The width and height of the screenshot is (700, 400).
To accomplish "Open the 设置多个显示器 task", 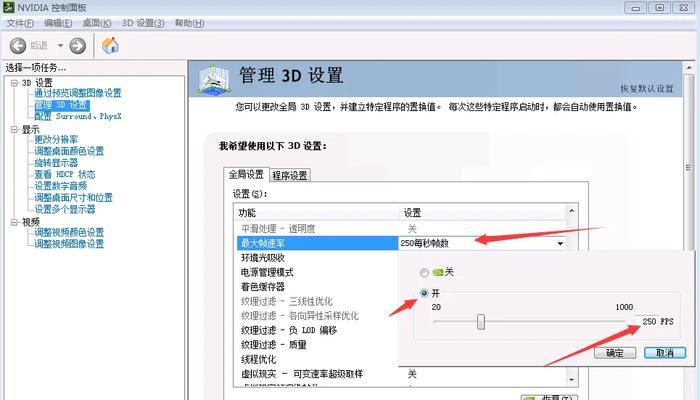I will [x=65, y=209].
